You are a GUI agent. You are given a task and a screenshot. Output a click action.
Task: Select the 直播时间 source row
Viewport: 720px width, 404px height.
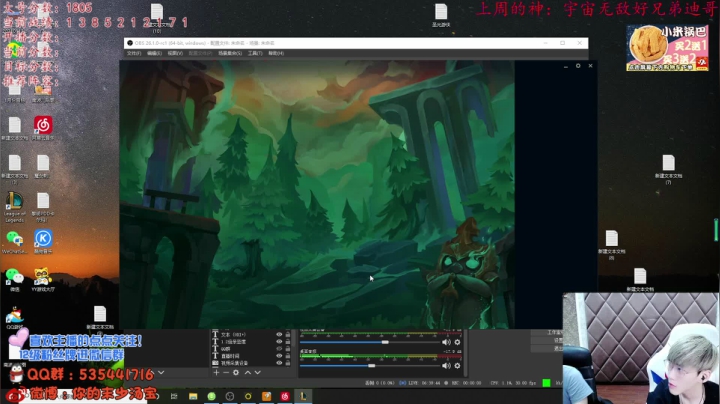[x=252, y=356]
